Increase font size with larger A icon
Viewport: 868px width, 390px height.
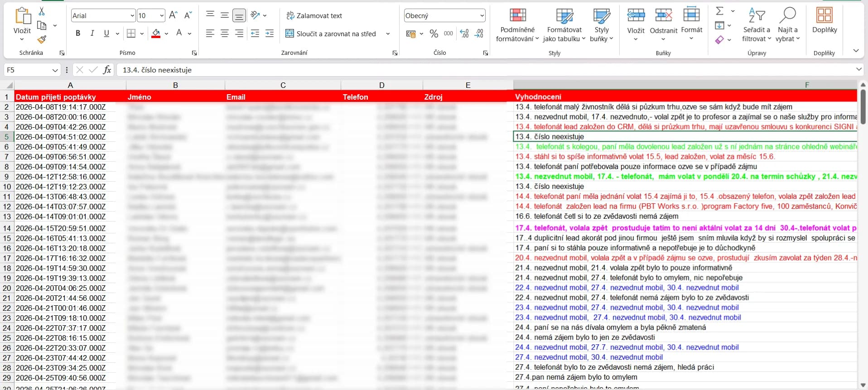pyautogui.click(x=173, y=15)
